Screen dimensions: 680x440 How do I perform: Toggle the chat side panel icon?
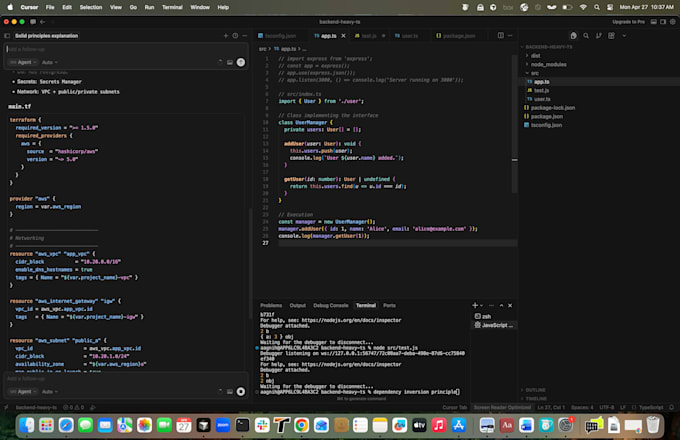(7, 36)
